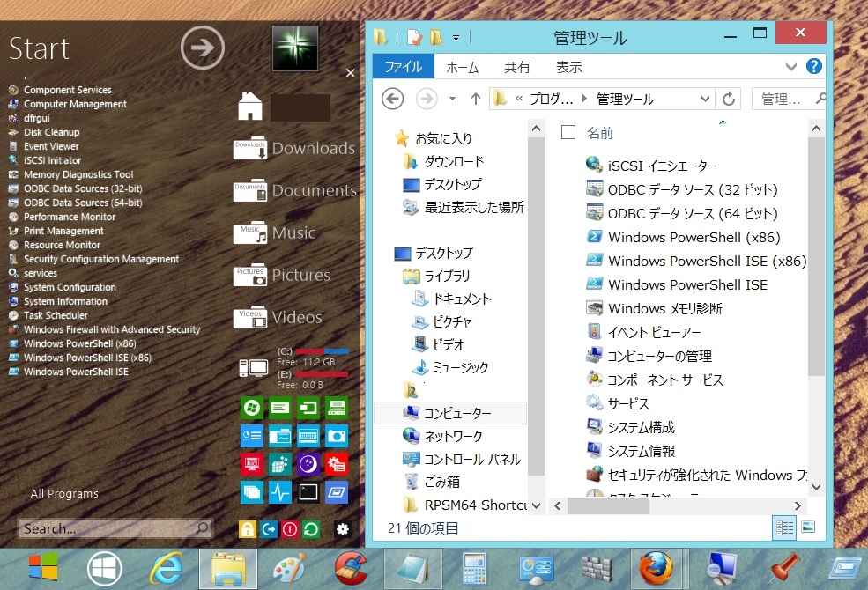Click the Explorer refresh button
The width and height of the screenshot is (868, 590).
pyautogui.click(x=729, y=99)
